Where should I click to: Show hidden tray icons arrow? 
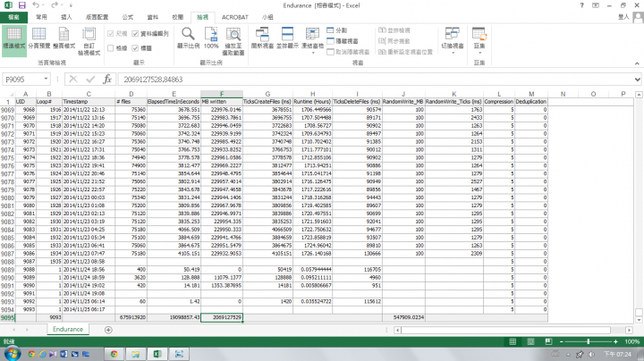click(x=569, y=355)
